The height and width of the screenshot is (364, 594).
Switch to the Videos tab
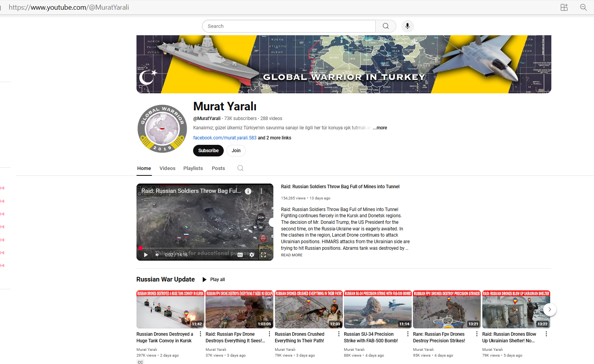[167, 168]
